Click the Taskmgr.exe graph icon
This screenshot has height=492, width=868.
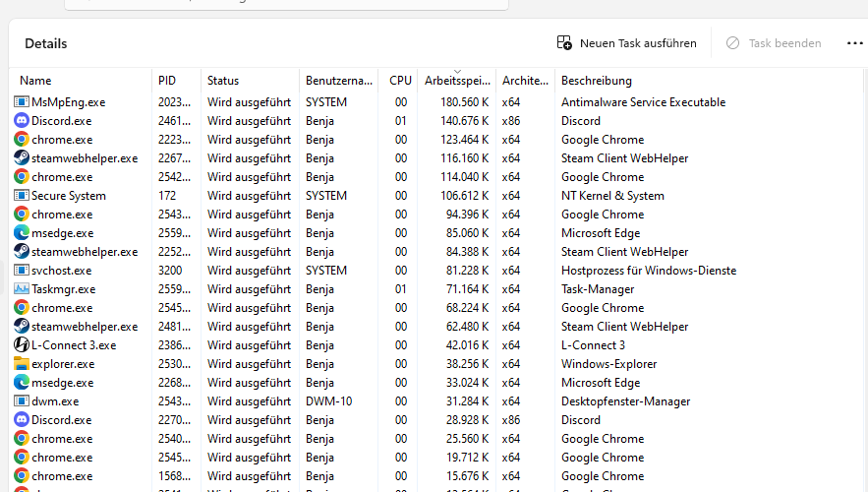(x=21, y=288)
